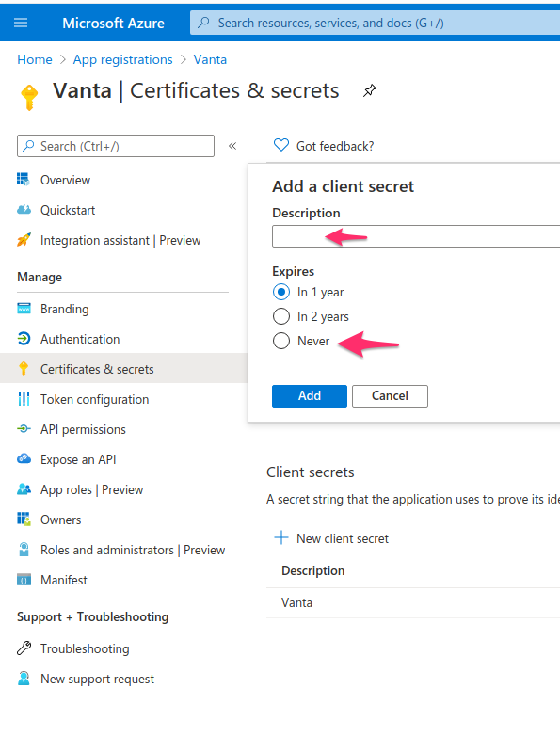Go to Vanta breadcrumb link
Screen dimensions: 560x752
[x=210, y=59]
